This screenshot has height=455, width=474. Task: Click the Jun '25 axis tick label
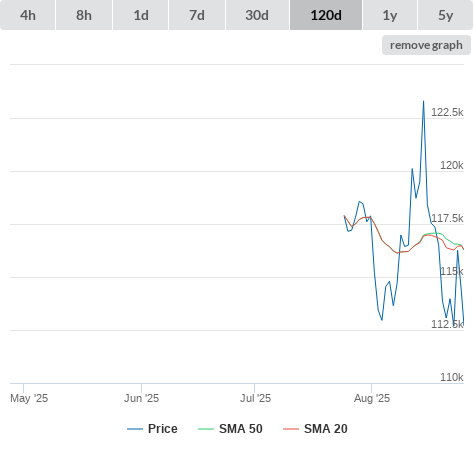click(142, 398)
